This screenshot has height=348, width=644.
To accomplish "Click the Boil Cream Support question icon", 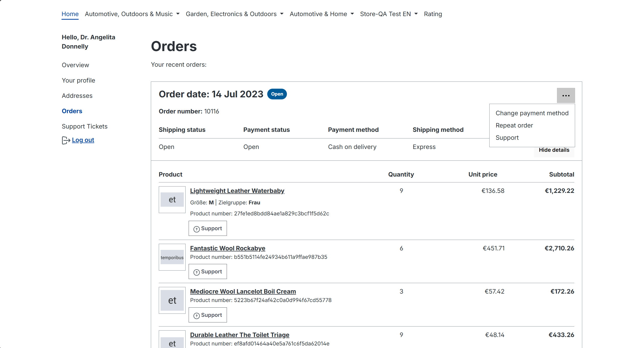I will (x=197, y=316).
